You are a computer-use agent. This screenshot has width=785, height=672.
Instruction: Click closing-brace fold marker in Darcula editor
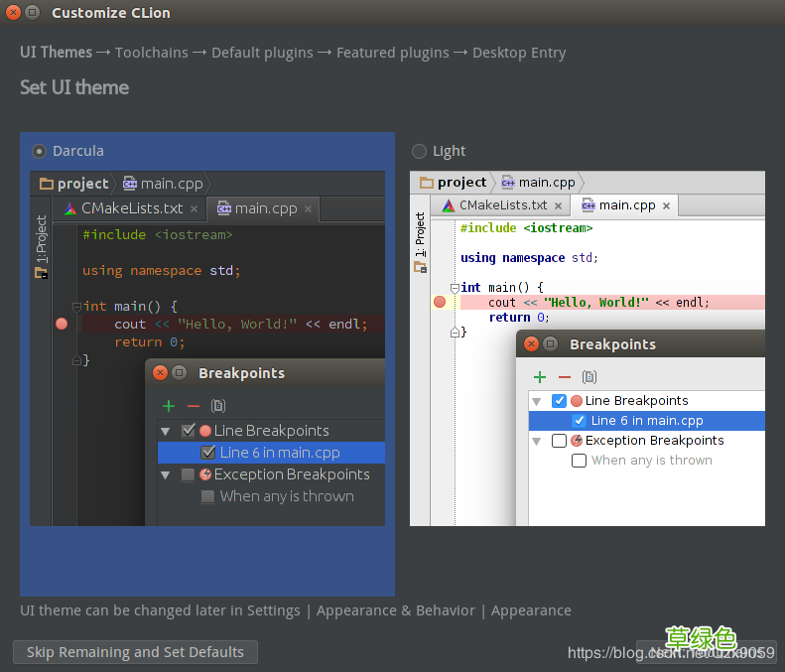point(76,359)
